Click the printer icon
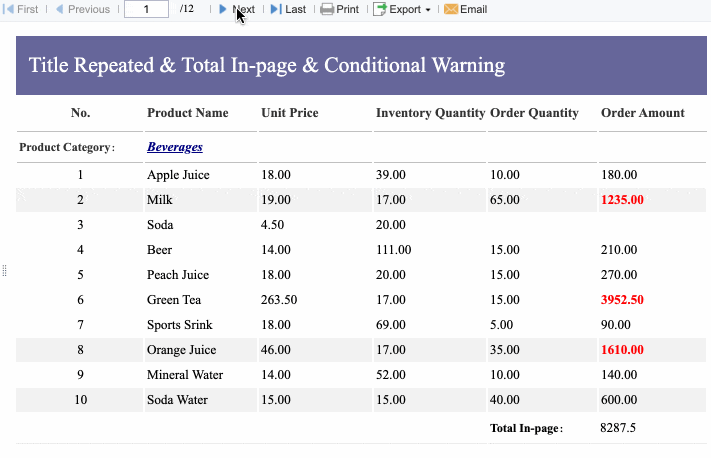711x458 pixels. tap(327, 9)
